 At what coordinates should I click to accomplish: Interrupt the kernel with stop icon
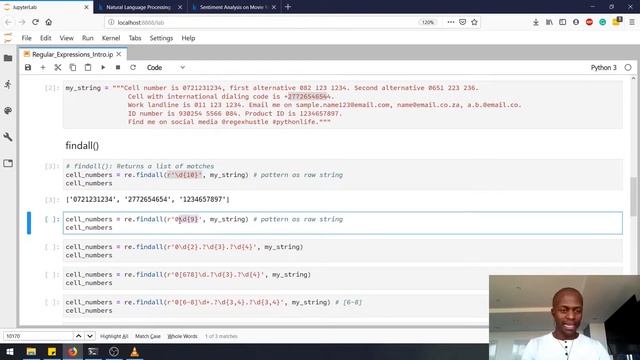pos(118,67)
